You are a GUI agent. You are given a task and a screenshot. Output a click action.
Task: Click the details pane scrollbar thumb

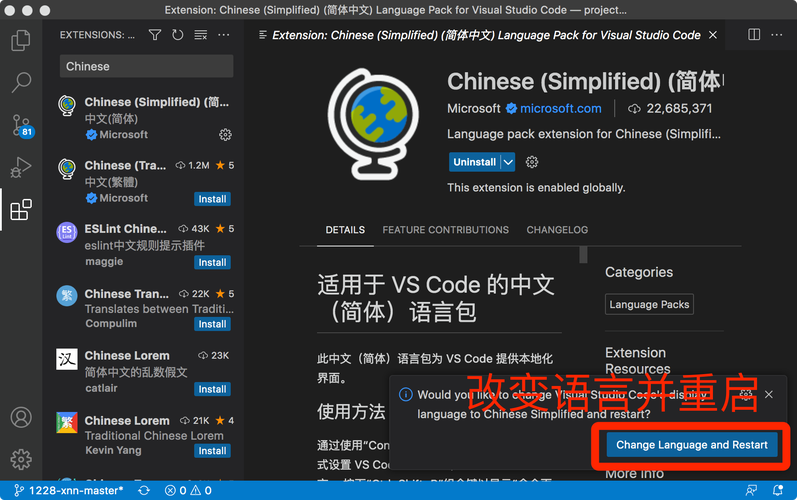(x=583, y=255)
